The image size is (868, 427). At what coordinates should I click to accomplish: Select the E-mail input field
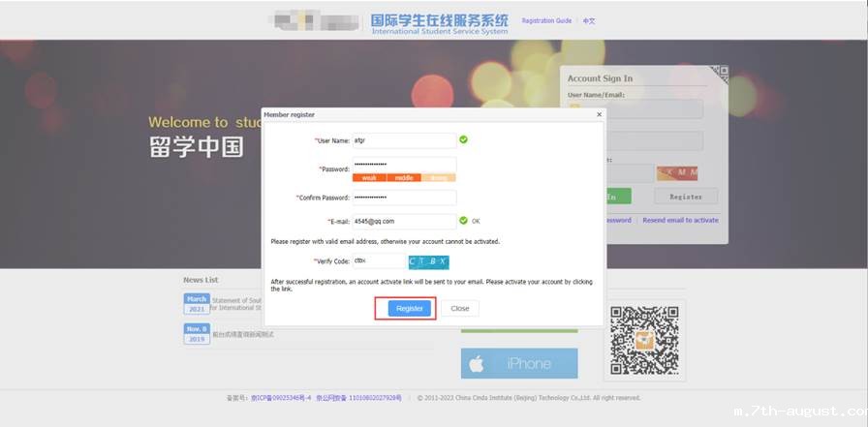(x=404, y=221)
